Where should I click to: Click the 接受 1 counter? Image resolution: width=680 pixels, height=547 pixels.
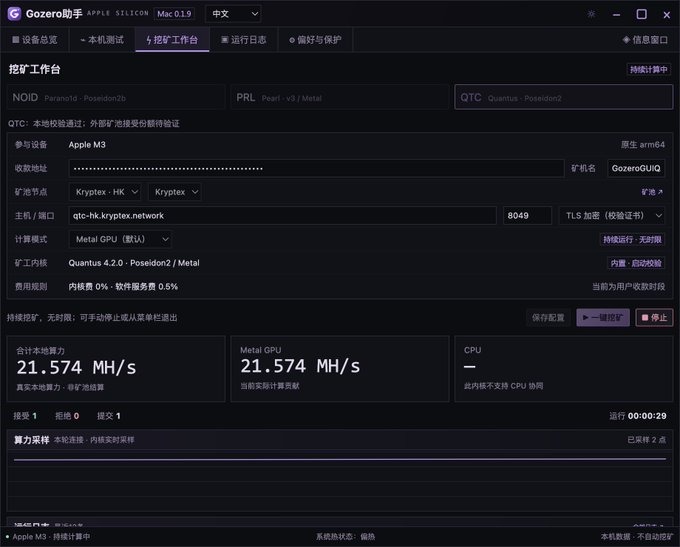(25, 416)
